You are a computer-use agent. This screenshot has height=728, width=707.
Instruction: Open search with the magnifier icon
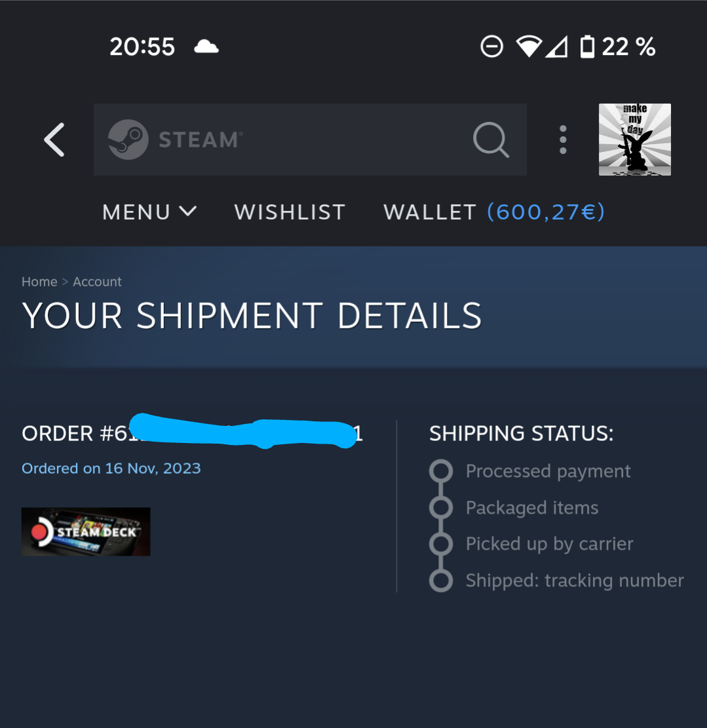tap(491, 140)
